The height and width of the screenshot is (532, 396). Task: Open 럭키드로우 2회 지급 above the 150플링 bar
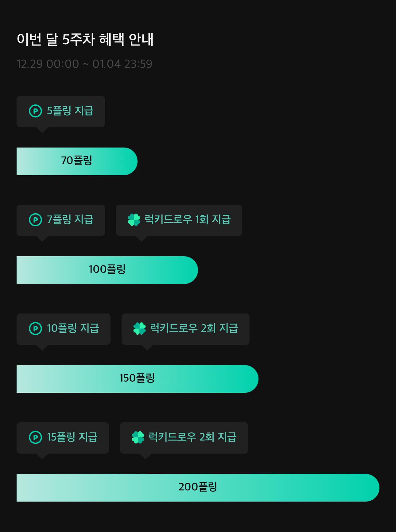(185, 329)
